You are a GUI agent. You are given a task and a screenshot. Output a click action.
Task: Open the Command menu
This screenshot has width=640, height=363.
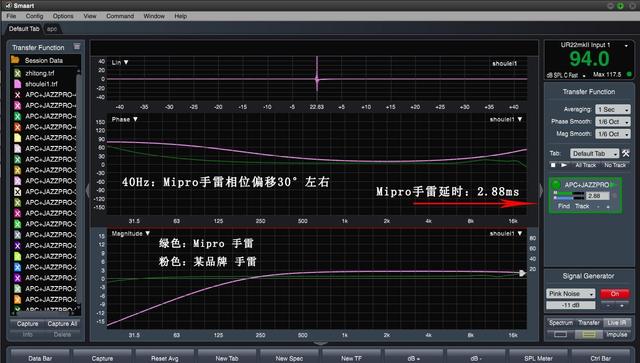[x=120, y=16]
